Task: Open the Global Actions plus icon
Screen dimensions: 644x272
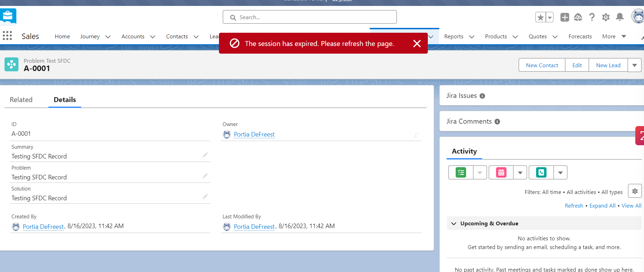Action: [x=565, y=17]
